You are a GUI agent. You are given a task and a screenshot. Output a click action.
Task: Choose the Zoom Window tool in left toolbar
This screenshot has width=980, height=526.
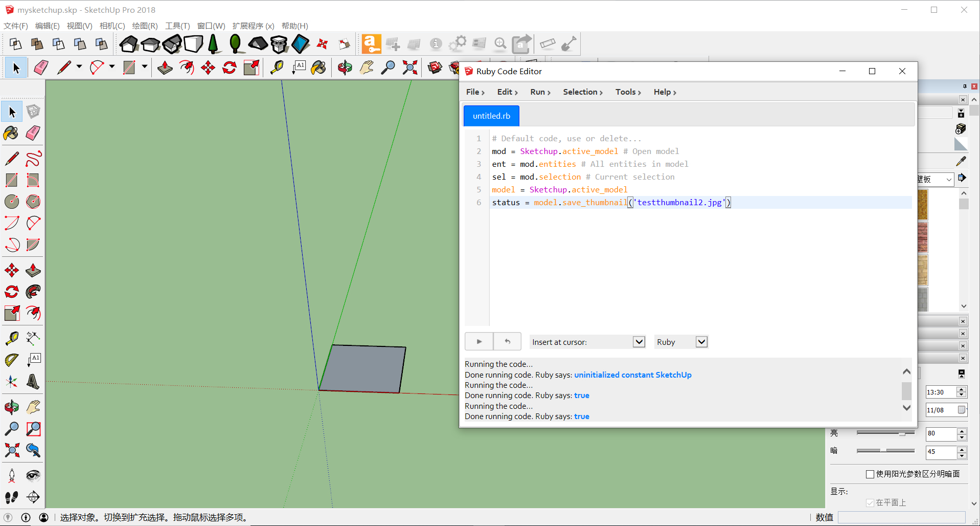[33, 429]
